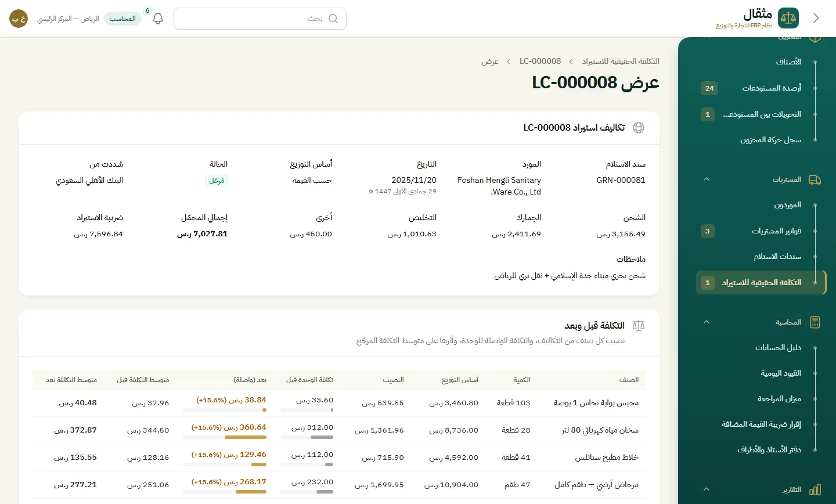The image size is (836, 504).
Task: Click branch label الرياض — المركز الرئيسي
Action: [68, 19]
